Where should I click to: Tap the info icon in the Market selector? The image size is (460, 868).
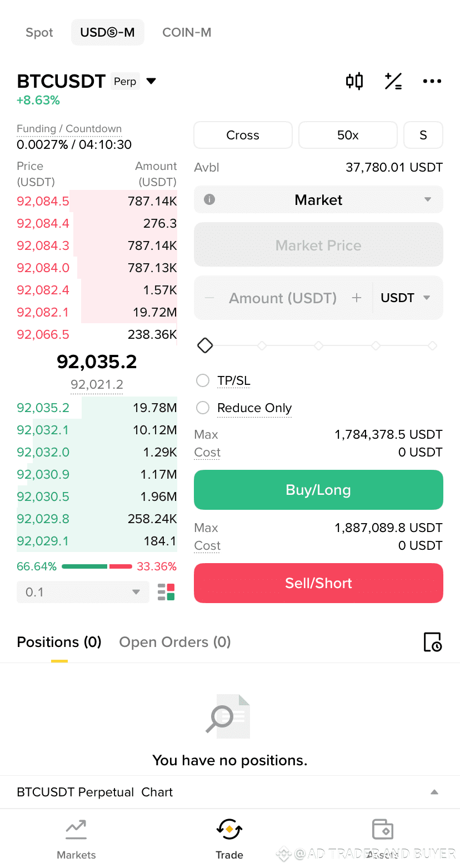(209, 199)
